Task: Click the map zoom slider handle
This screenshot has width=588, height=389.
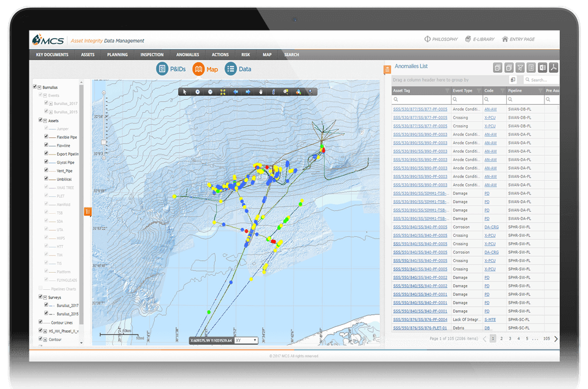Action: coord(104,142)
